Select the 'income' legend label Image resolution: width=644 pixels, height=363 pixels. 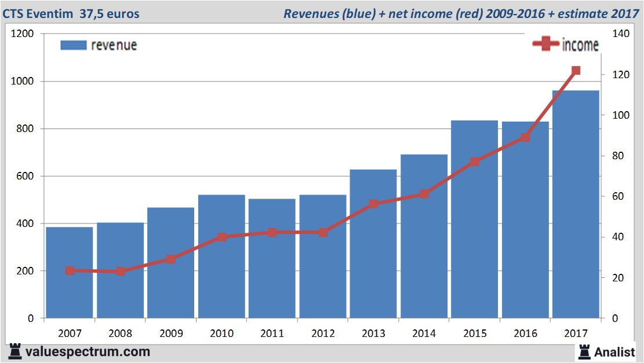580,45
